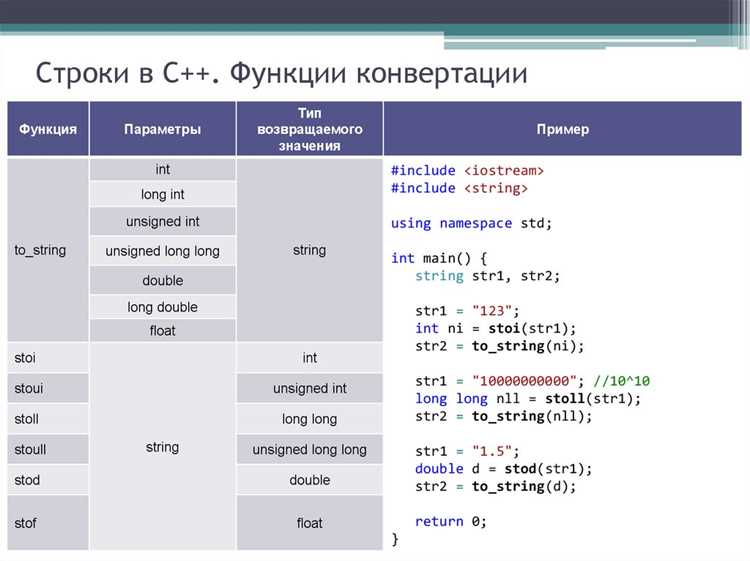Select the line 'str1 = "123";'

tap(467, 311)
